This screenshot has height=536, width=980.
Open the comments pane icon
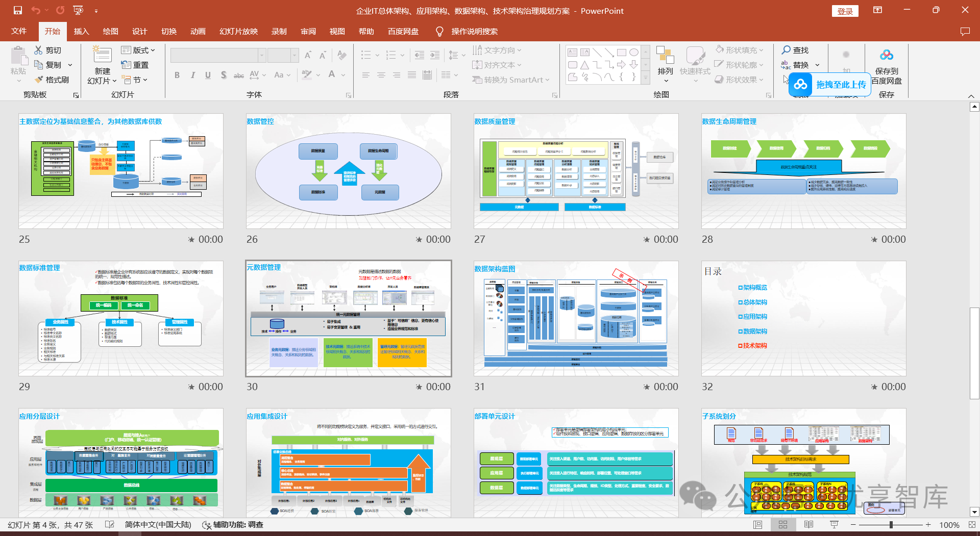point(965,32)
